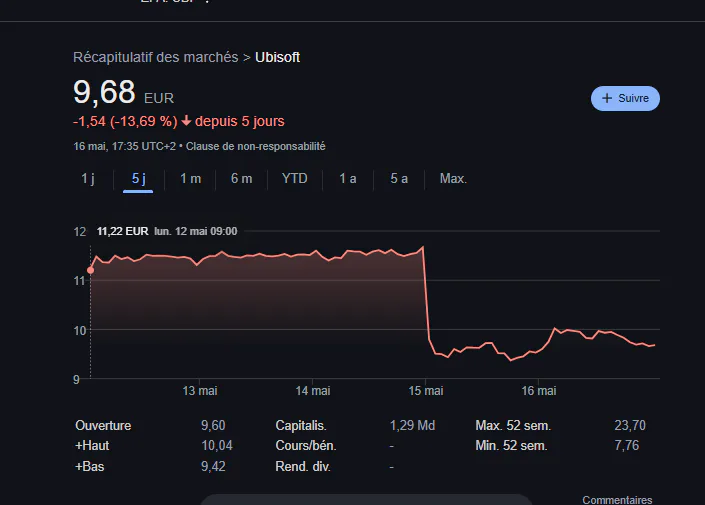This screenshot has width=705, height=505.
Task: Click the Max. 52 sem. value 23,70
Action: point(630,425)
